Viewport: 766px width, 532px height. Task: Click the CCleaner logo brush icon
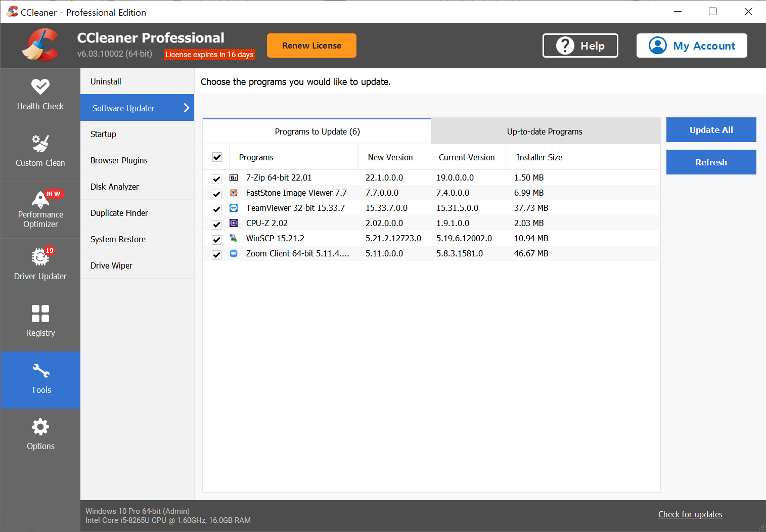[x=40, y=45]
